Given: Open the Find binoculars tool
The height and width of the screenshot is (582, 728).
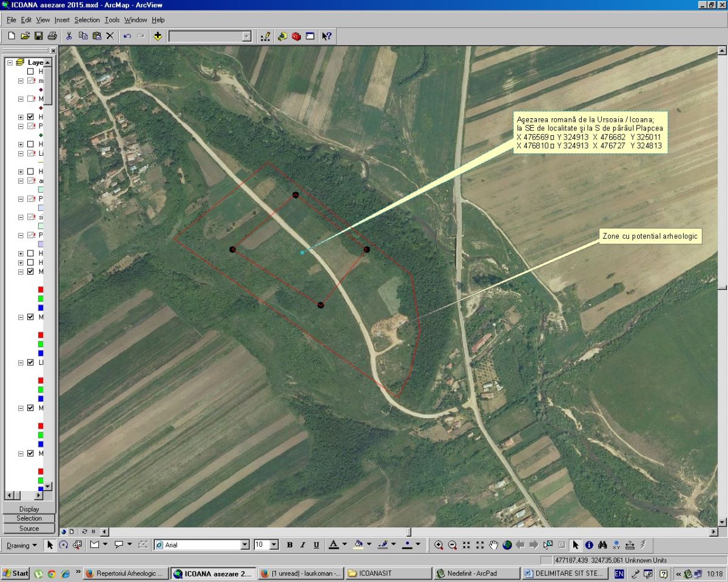Looking at the screenshot, I should pos(602,545).
